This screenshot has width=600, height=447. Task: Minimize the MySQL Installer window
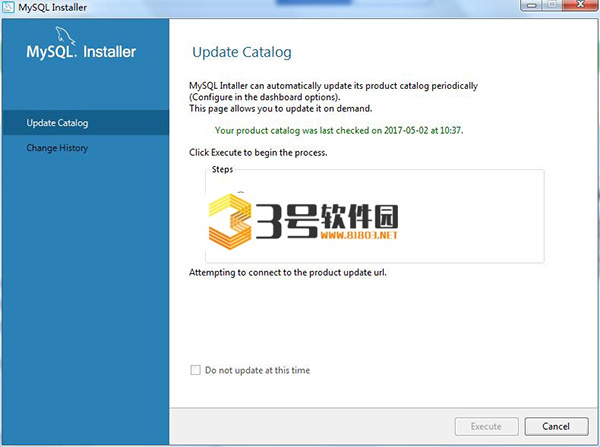pyautogui.click(x=532, y=5)
